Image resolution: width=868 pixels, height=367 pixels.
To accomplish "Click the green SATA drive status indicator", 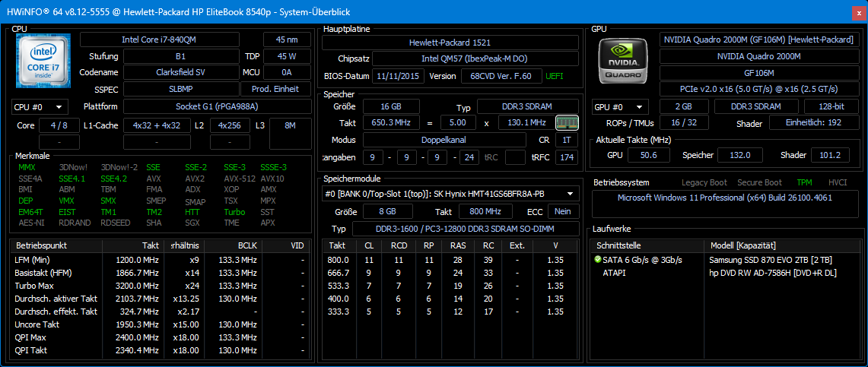I will coord(598,260).
